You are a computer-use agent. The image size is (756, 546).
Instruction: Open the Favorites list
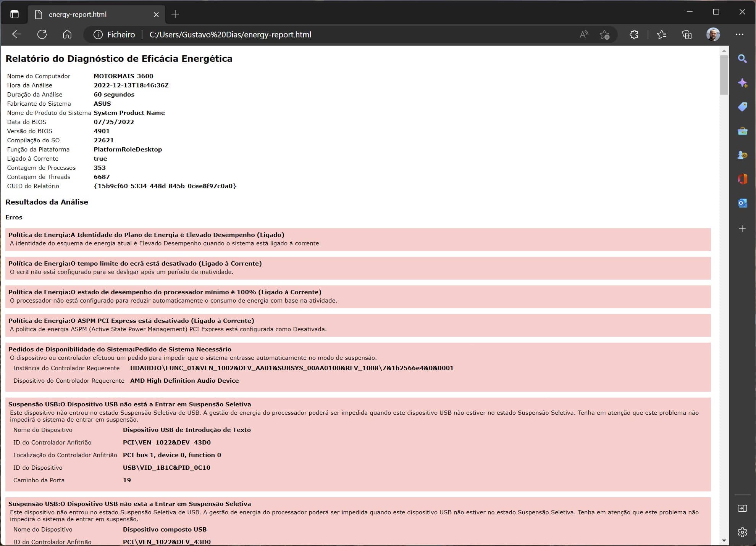point(662,35)
